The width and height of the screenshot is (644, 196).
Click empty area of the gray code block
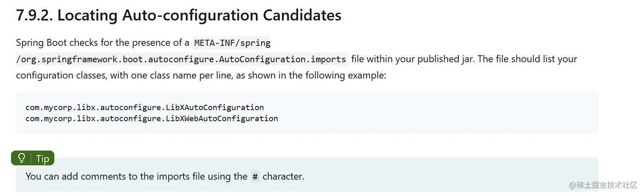click(426, 113)
